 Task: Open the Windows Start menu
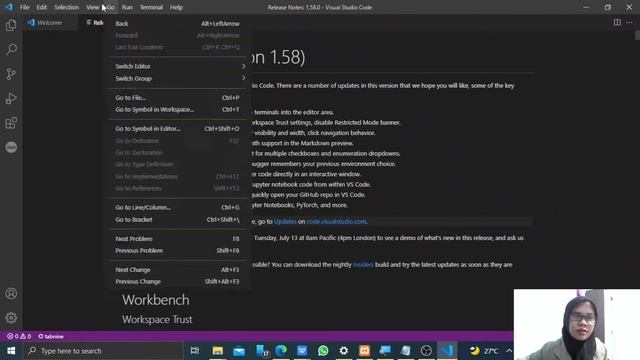click(11, 351)
